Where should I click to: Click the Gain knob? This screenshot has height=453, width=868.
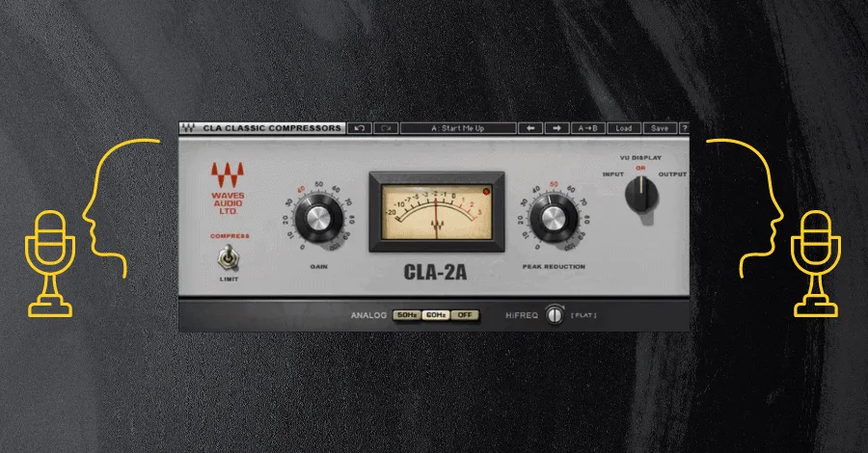[x=317, y=219]
